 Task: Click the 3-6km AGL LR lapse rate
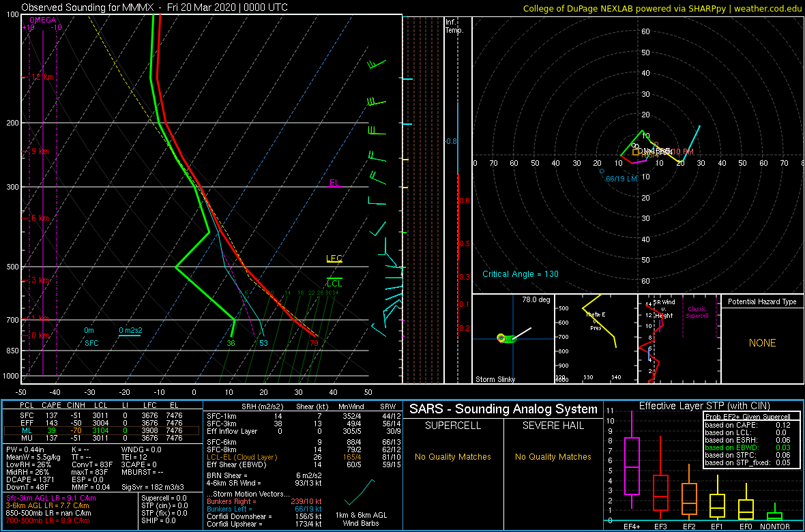coord(48,505)
